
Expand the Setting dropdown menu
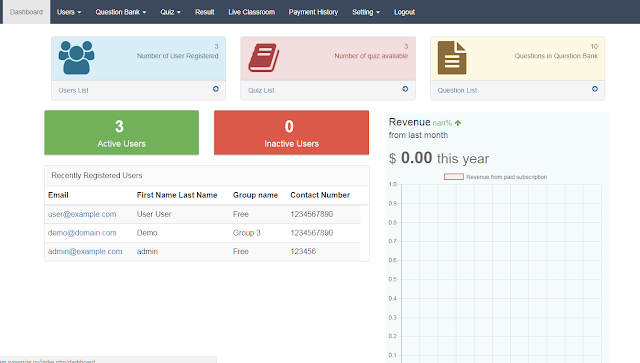point(366,12)
